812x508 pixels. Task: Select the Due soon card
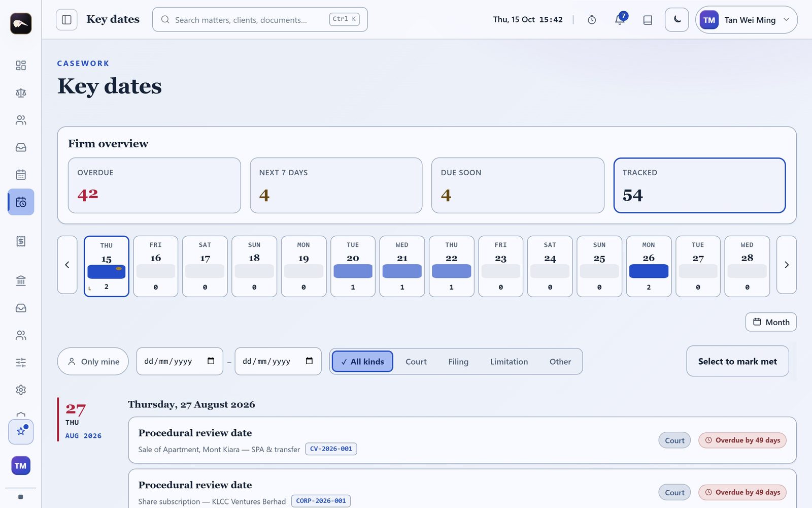[518, 185]
